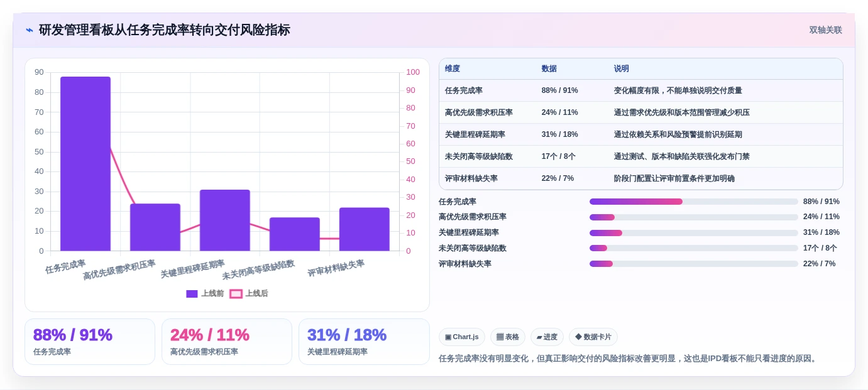Open the 88% / 91% 任务完成率 stat card
This screenshot has width=868, height=390.
(x=90, y=342)
